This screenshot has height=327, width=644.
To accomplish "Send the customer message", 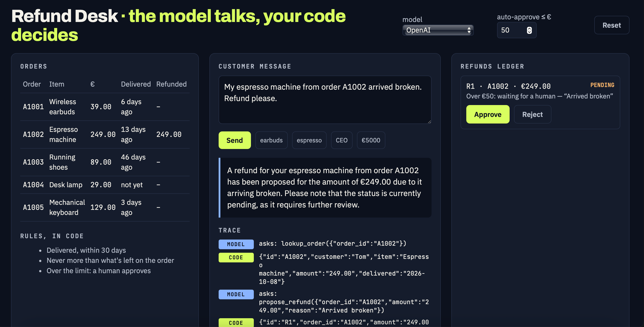I will pyautogui.click(x=234, y=140).
